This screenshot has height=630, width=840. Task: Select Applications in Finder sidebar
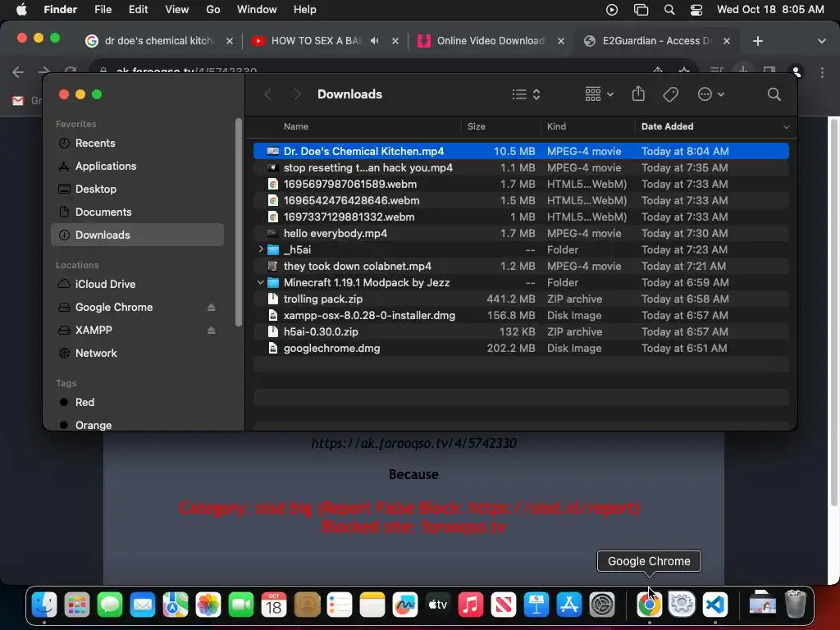point(137,166)
